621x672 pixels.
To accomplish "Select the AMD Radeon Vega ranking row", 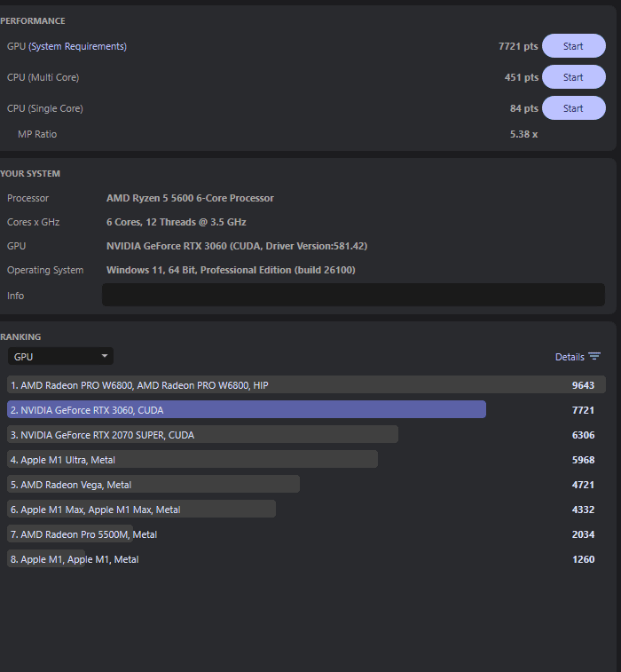I will coord(306,485).
